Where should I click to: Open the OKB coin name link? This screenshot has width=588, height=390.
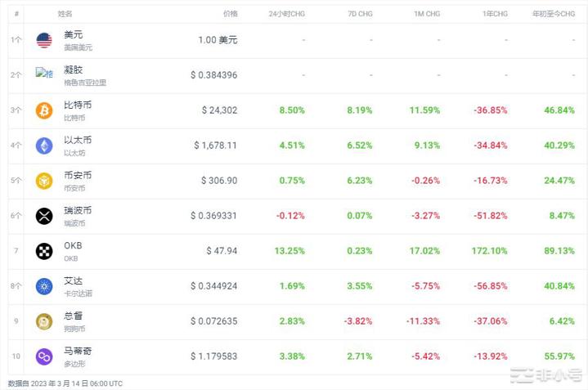[73, 245]
